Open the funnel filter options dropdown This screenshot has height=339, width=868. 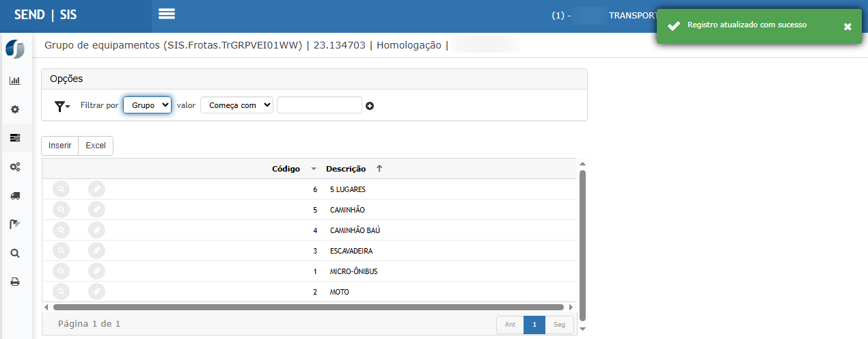[62, 106]
